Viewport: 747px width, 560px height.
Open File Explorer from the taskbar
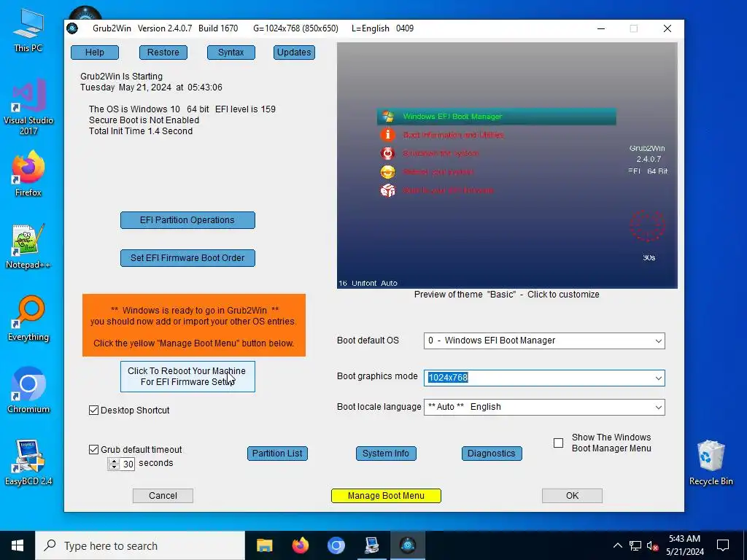[264, 545]
